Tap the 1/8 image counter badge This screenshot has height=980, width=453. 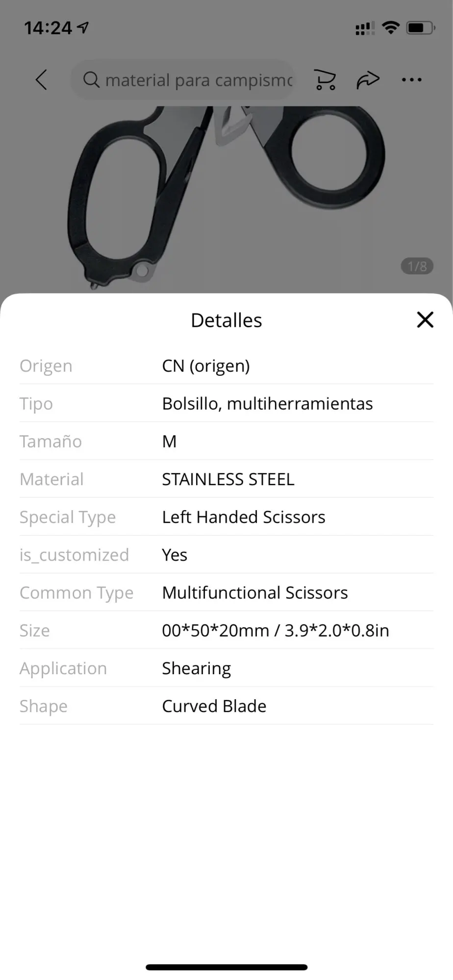(417, 266)
